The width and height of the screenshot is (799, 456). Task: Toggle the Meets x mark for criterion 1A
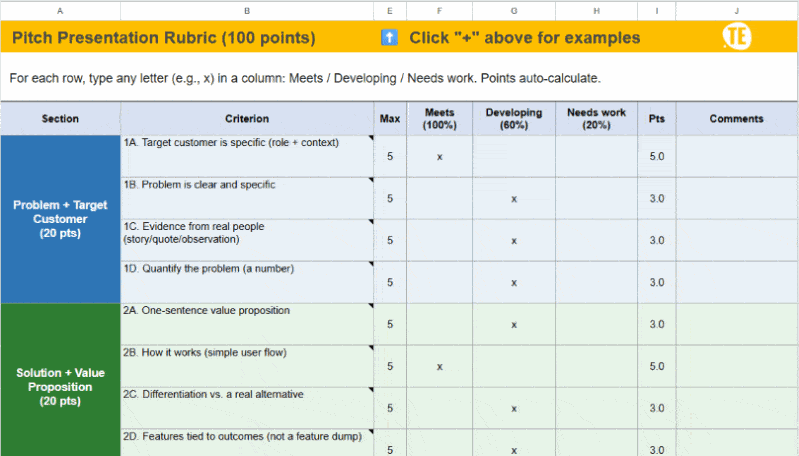[x=439, y=157]
